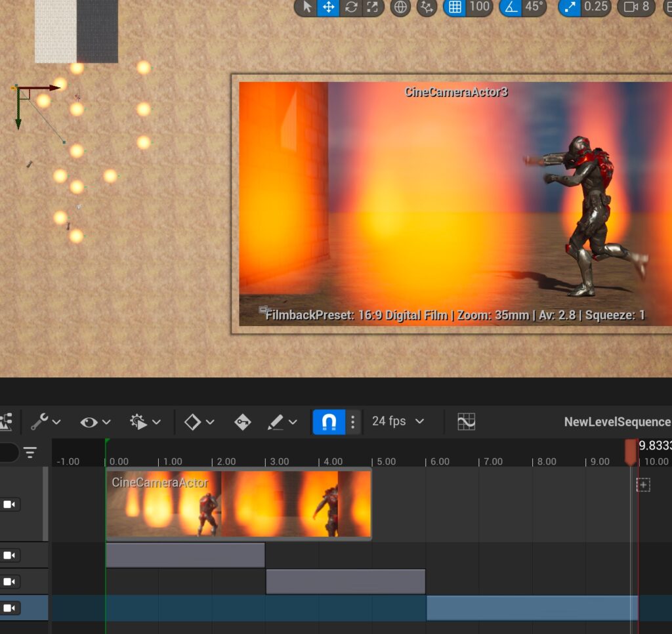
Task: Click the camera speed 8 button
Action: [637, 7]
